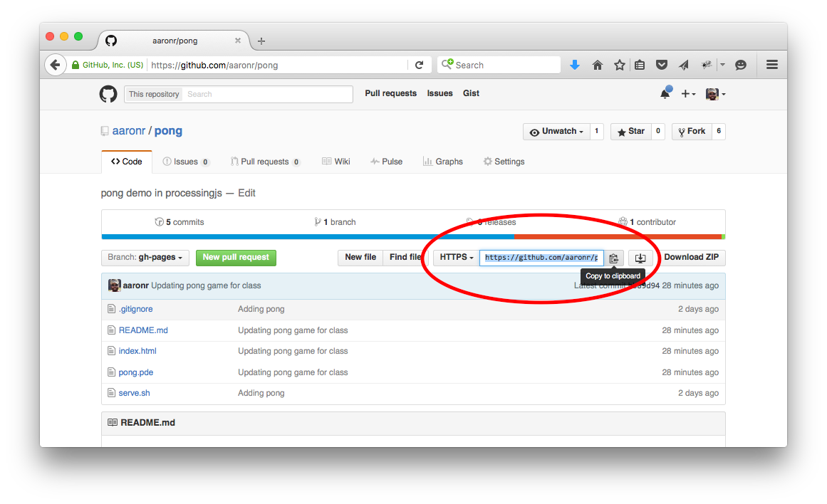Click the language breakdown color bar
Screen dimensions: 827x504
(x=413, y=237)
